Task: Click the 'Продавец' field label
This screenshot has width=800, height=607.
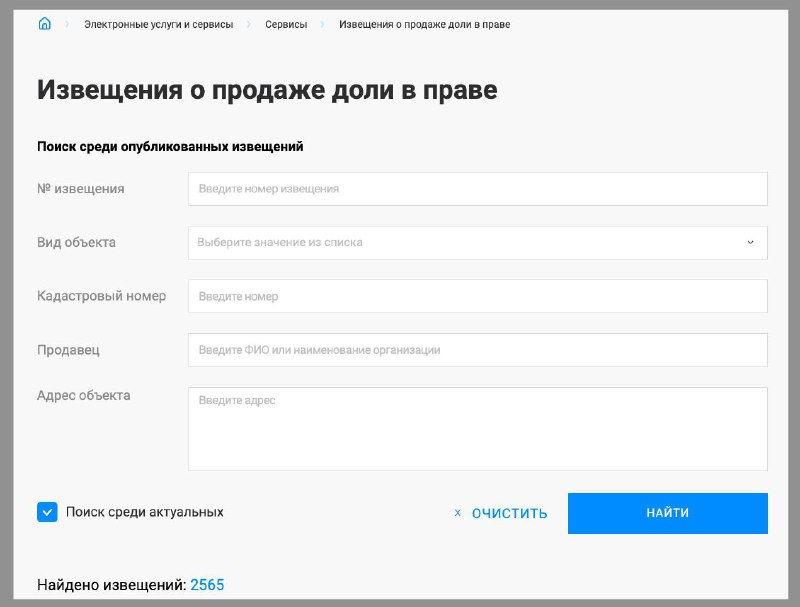Action: pos(68,350)
